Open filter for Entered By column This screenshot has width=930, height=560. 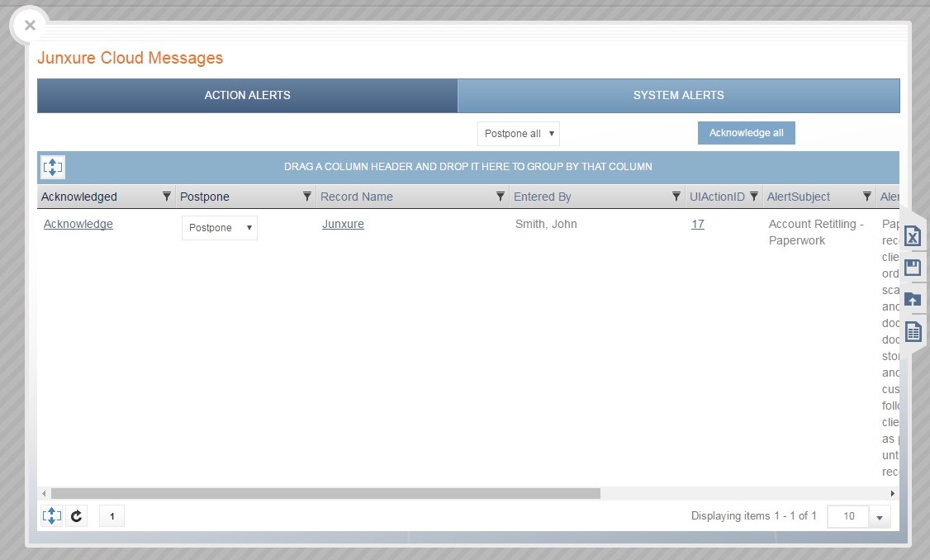point(676,197)
